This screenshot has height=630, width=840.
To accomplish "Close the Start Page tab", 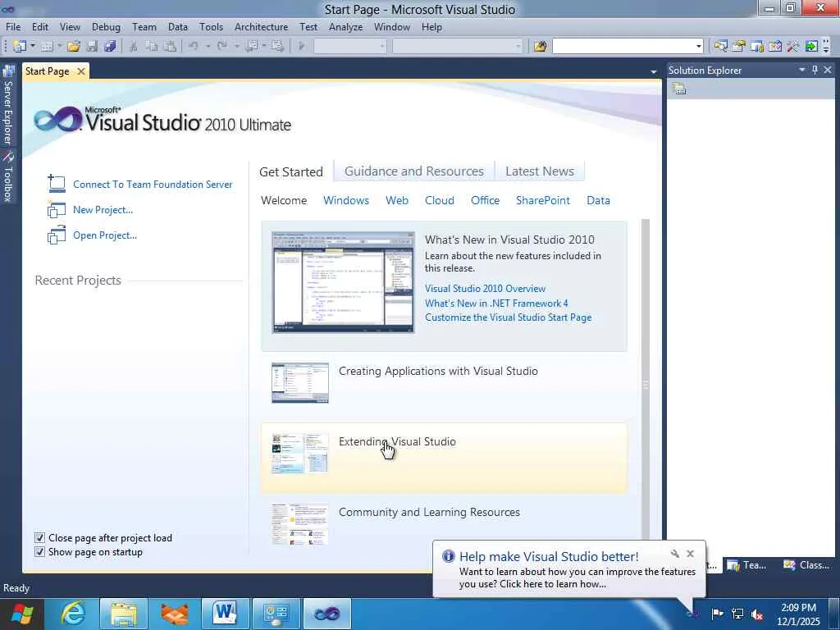I will click(81, 71).
